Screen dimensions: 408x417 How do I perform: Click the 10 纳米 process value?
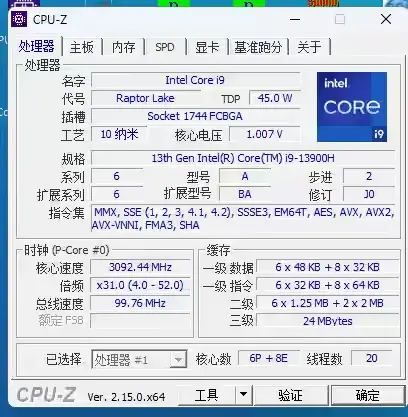pyautogui.click(x=119, y=134)
